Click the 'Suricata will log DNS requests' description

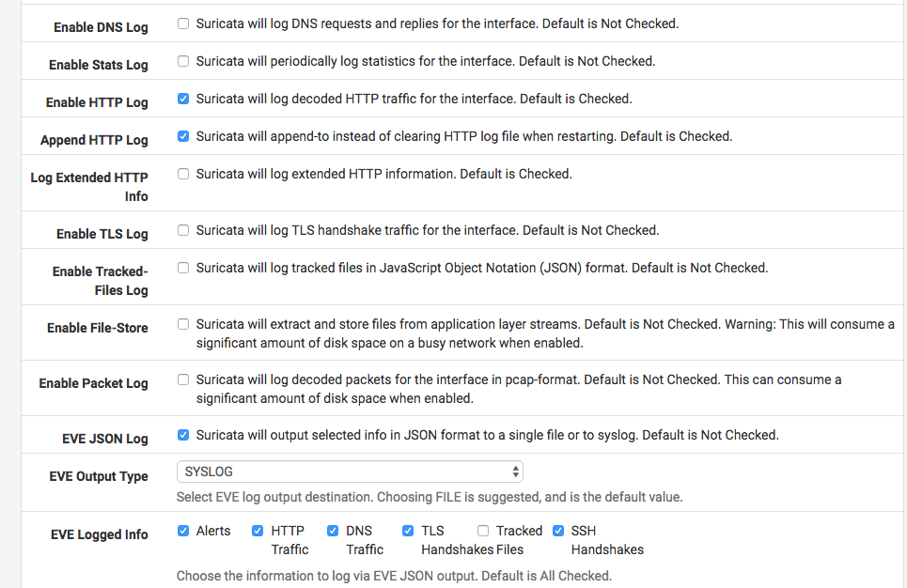point(437,23)
